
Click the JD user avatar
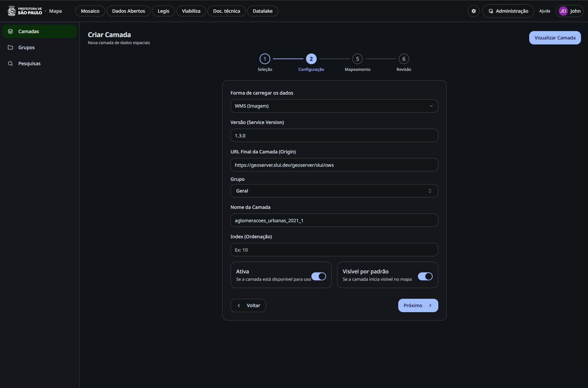[563, 11]
